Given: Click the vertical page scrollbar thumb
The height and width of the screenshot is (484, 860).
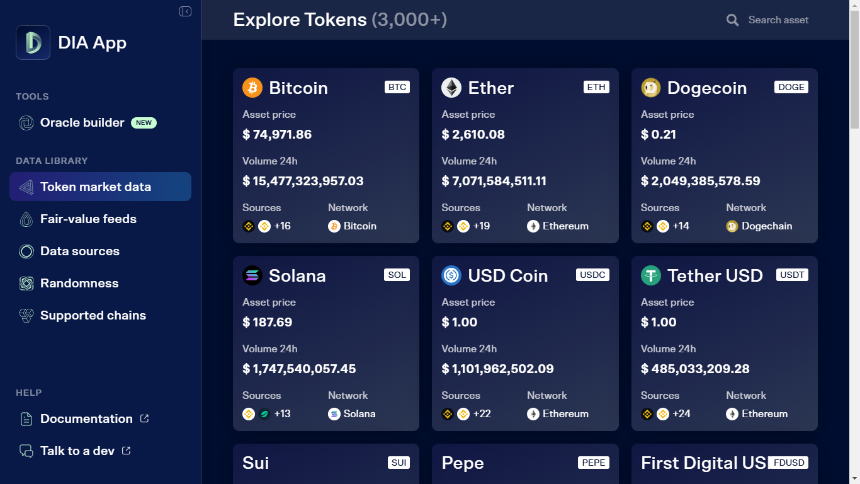Looking at the screenshot, I should 855,69.
